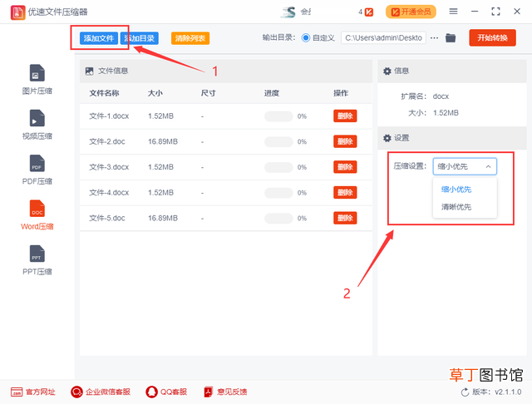Open the PDF压缩 tool in sidebar
This screenshot has width=532, height=404.
37,170
